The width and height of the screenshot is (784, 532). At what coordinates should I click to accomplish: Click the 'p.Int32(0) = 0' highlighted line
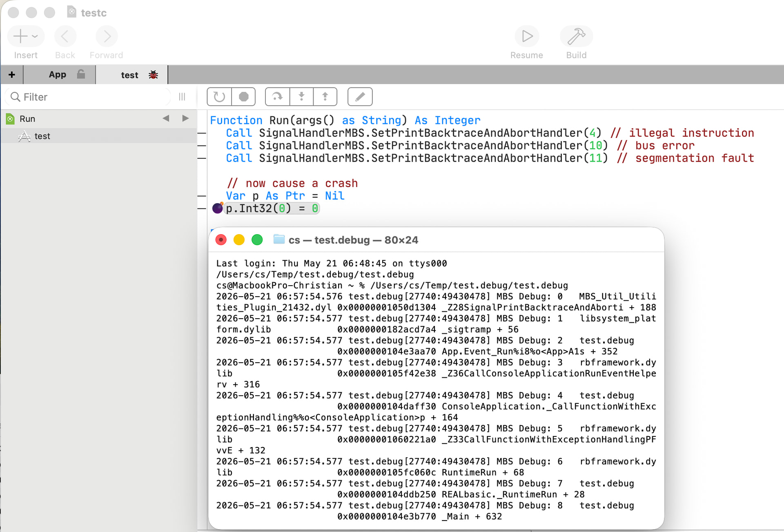(x=272, y=208)
